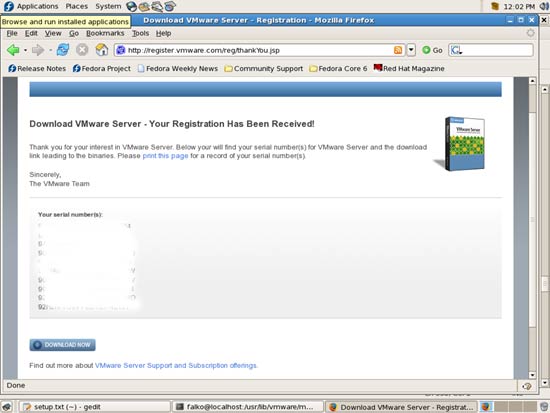Launch web browser from panel globe icon
The width and height of the screenshot is (550, 413).
tap(132, 6)
